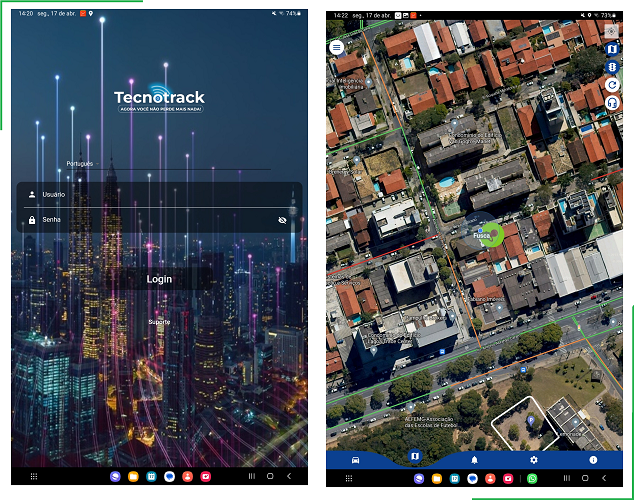The width and height of the screenshot is (634, 500).
Task: Launch Samsung Internet from the map screen taskbar
Action: click(x=419, y=479)
